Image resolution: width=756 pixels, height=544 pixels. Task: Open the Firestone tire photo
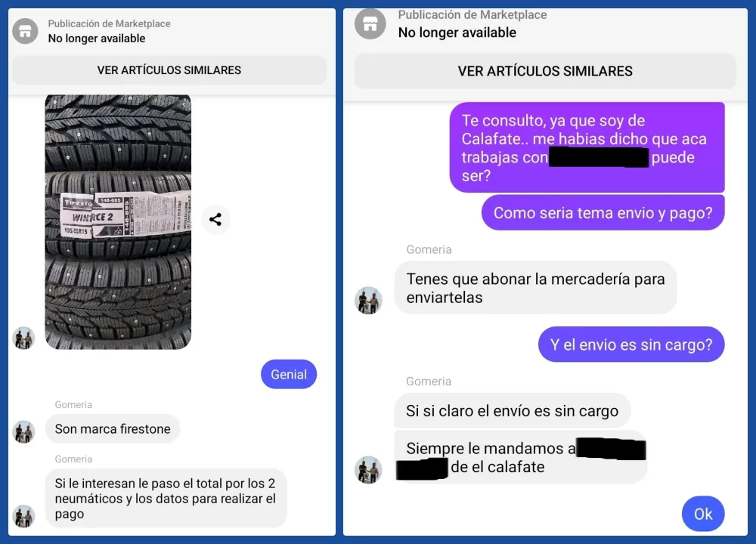pos(118,221)
